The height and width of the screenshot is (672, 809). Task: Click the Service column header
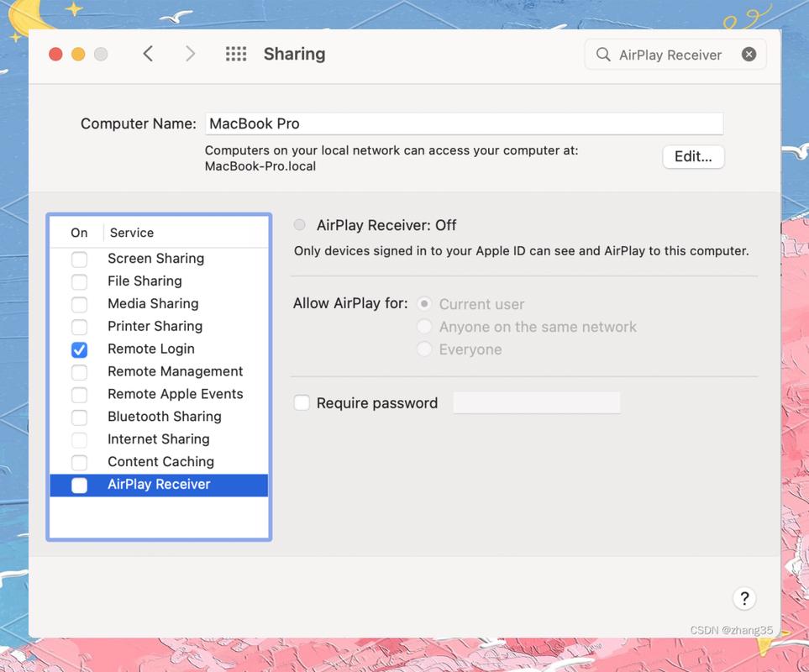[x=132, y=234]
